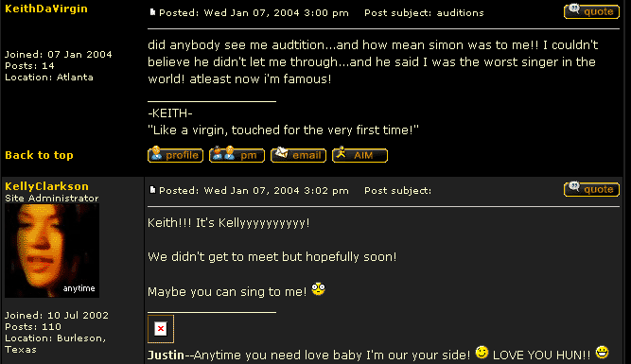Click the 'Like a virgin' signature line
The image size is (631, 364).
(283, 130)
